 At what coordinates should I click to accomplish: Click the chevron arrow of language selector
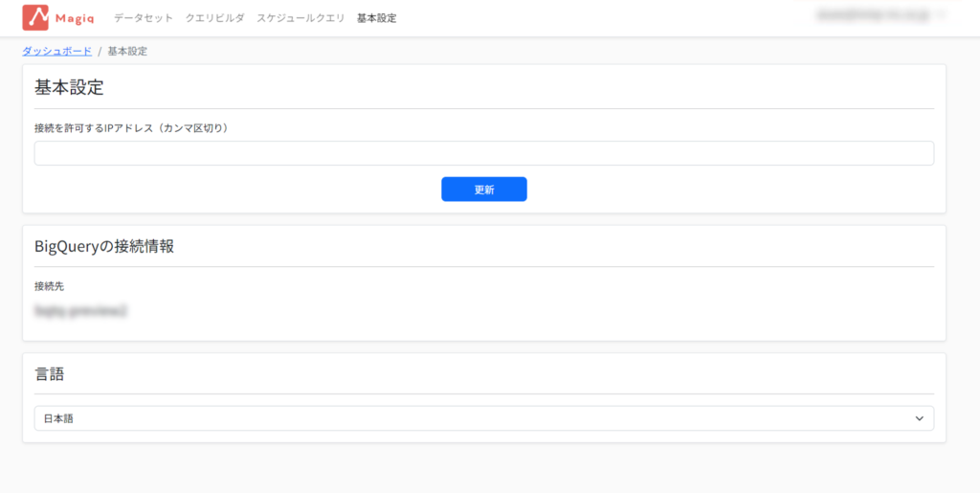tap(920, 418)
